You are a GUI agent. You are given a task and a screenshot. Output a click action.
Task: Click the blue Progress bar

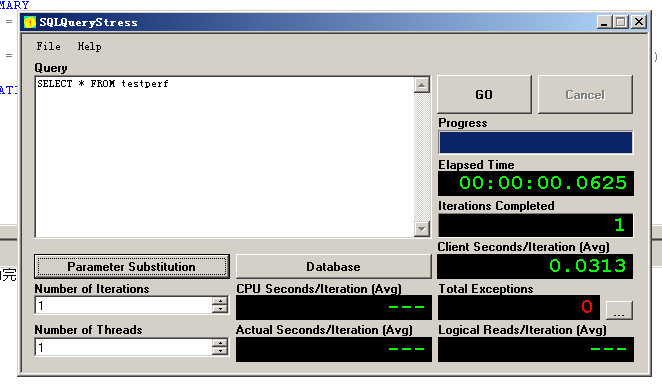(536, 142)
